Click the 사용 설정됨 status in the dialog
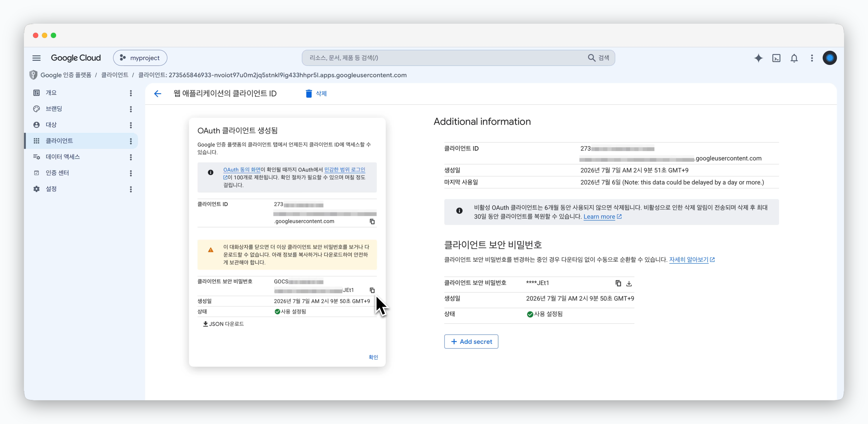 point(290,312)
